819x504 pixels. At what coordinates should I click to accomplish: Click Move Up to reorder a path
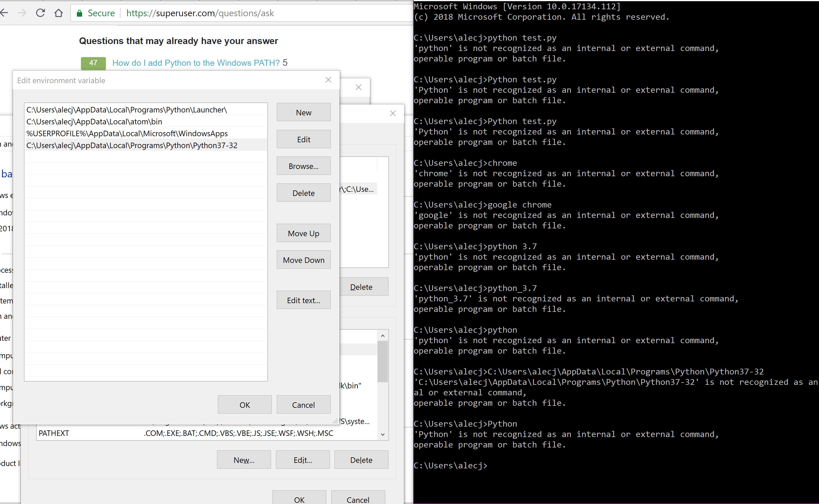click(303, 233)
